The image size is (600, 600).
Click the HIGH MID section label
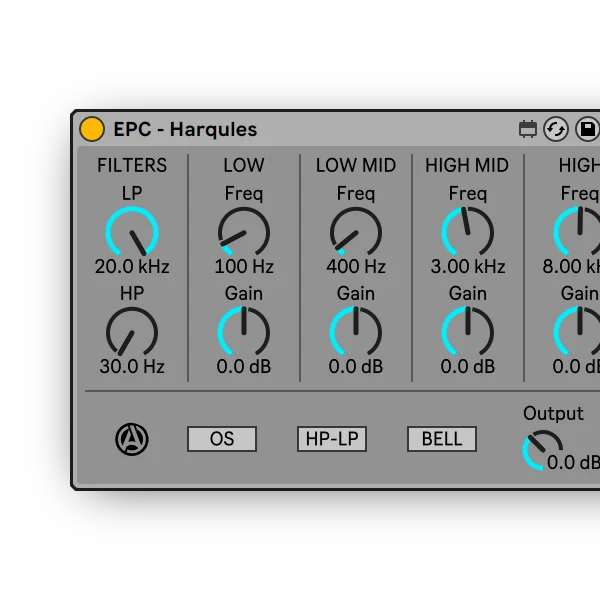pos(467,165)
